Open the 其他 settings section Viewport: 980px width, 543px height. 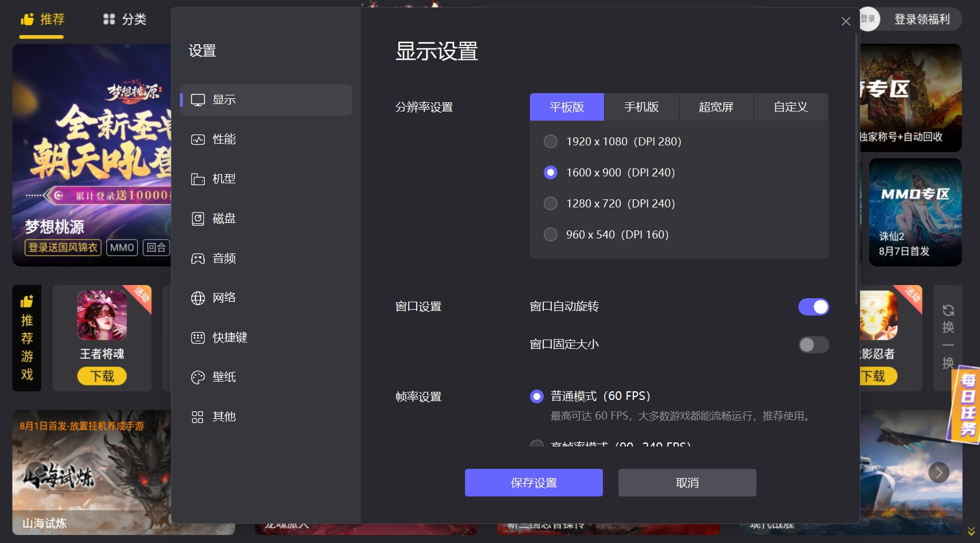[224, 417]
